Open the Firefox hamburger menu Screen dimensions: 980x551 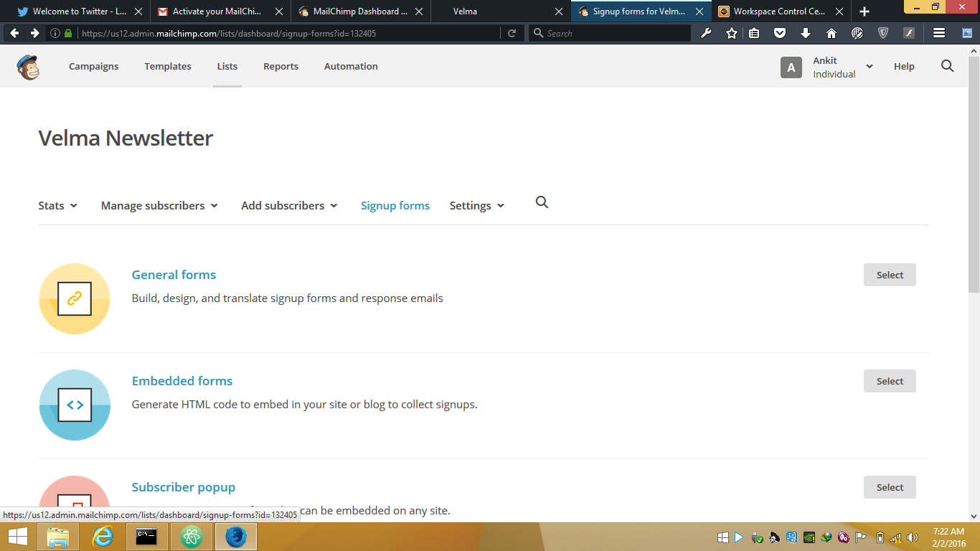(x=938, y=33)
